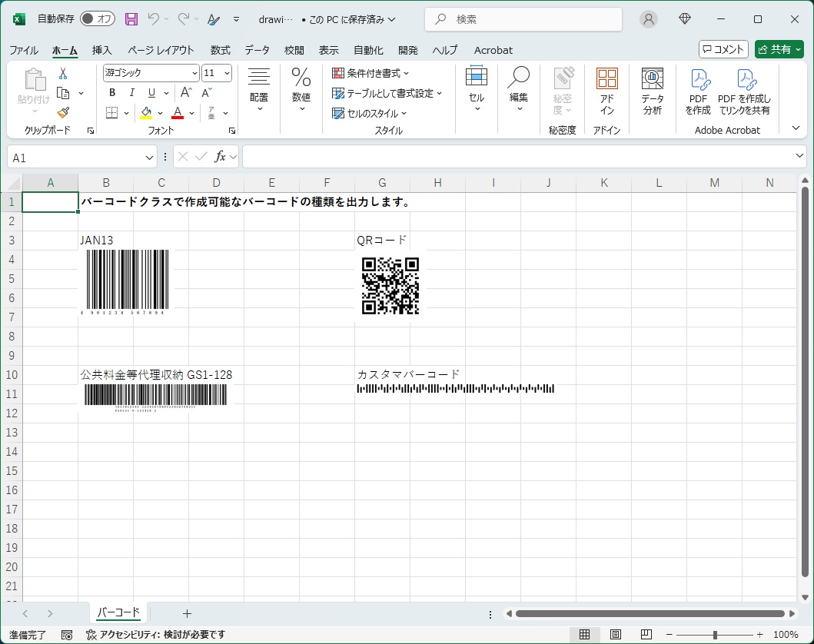The height and width of the screenshot is (644, 814).
Task: Expand the Name Box dropdown arrow
Action: coord(149,158)
